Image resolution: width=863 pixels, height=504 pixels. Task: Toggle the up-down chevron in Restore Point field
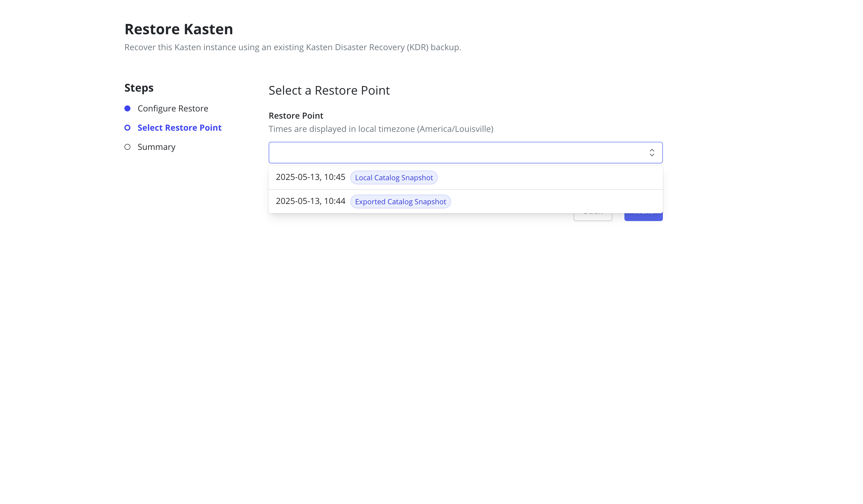(652, 152)
